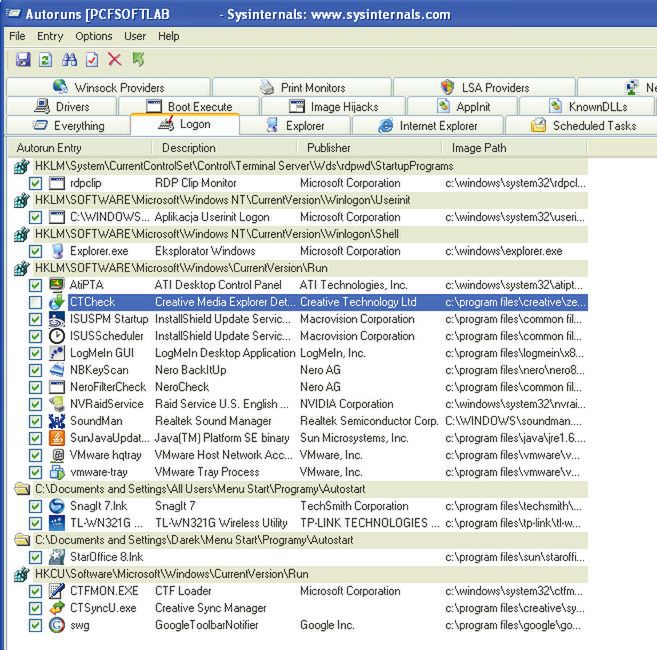
Task: Open the File menu
Action: coord(17,36)
